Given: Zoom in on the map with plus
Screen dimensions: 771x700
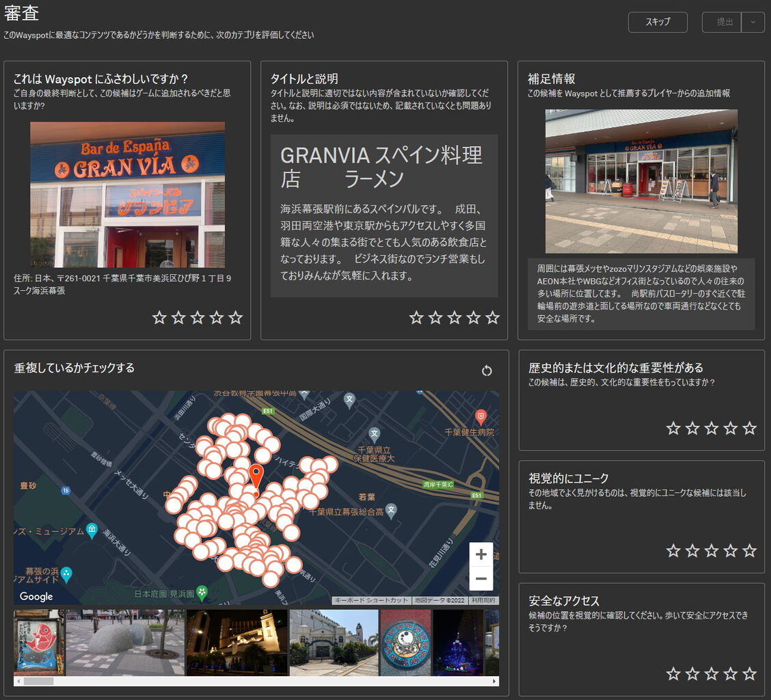Looking at the screenshot, I should pyautogui.click(x=481, y=554).
